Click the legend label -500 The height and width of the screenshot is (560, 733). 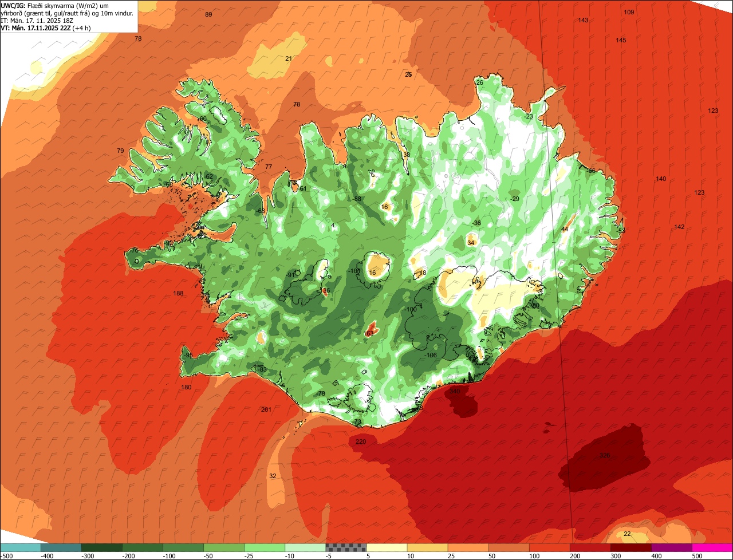[x=7, y=555]
